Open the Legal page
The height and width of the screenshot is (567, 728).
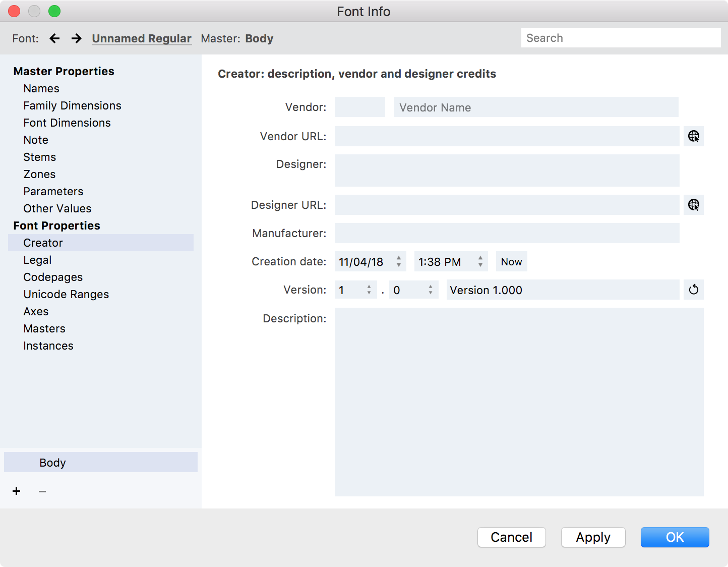pos(37,260)
